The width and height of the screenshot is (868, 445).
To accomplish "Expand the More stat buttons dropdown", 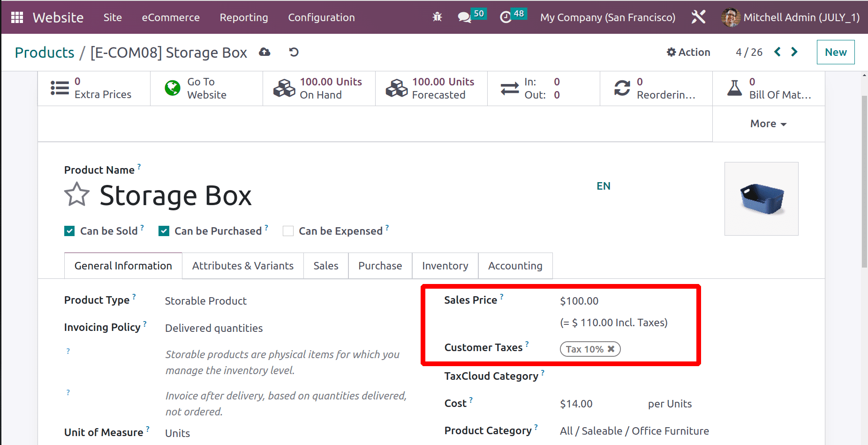I will [x=769, y=123].
